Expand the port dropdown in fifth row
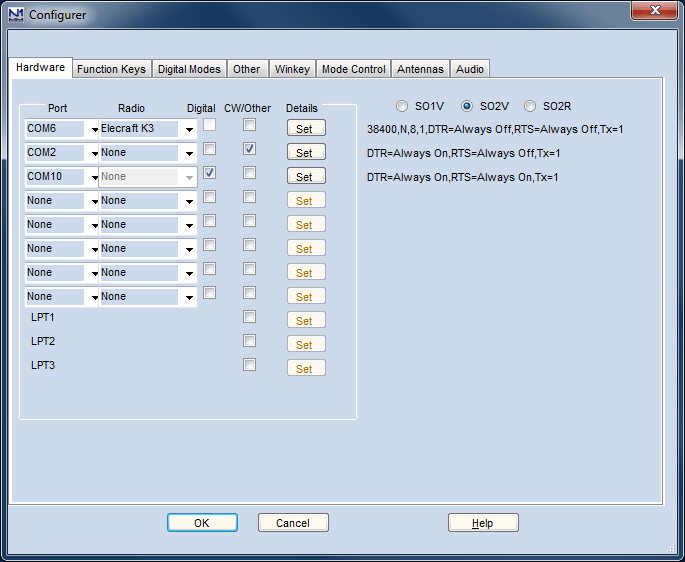 [94, 225]
